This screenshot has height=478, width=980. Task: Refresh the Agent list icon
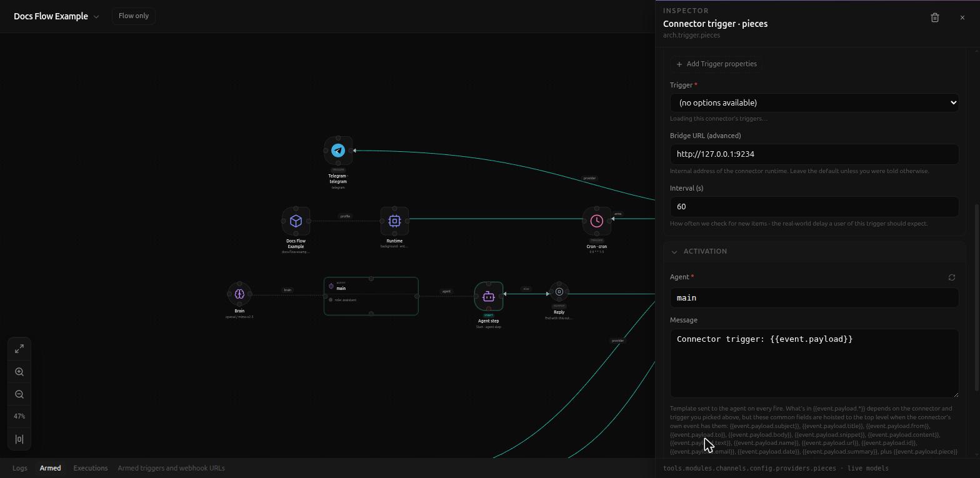[x=952, y=277]
